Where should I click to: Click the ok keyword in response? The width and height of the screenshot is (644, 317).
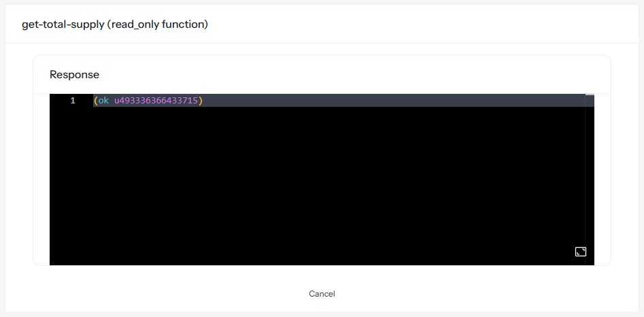(x=103, y=101)
